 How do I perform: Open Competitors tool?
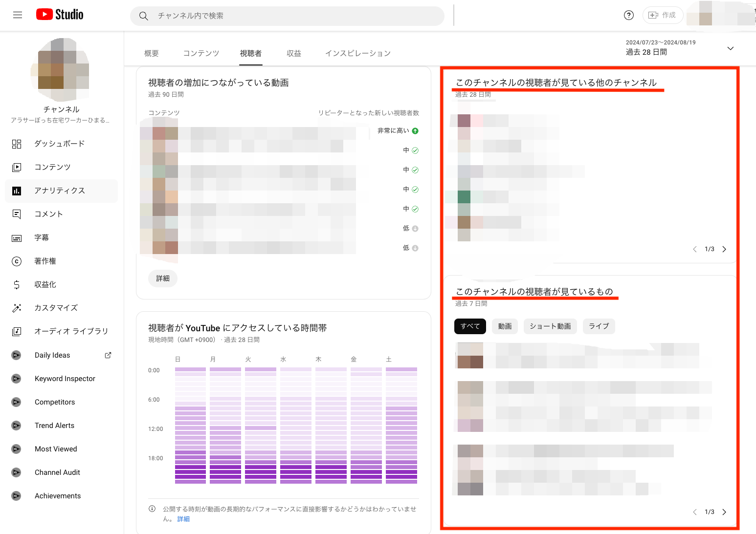tap(61, 402)
